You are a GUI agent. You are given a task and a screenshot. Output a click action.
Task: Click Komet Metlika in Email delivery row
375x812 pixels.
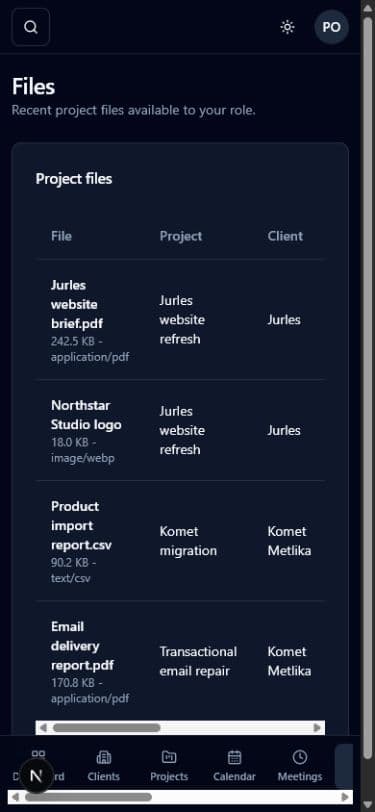[289, 661]
